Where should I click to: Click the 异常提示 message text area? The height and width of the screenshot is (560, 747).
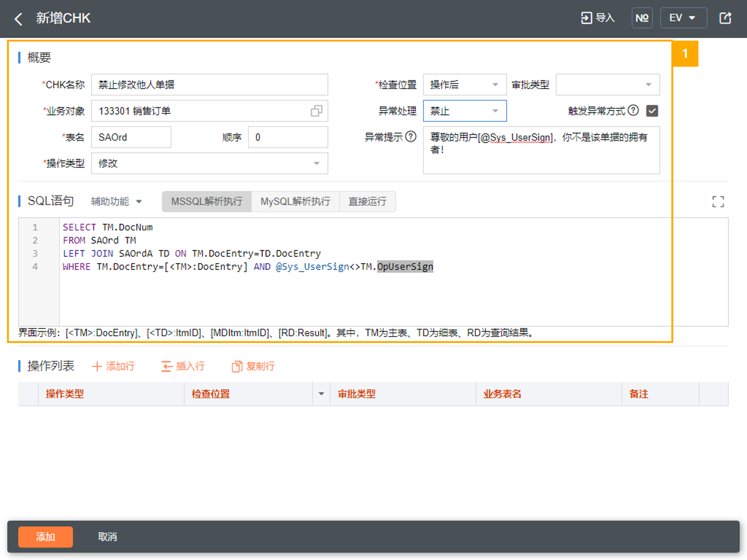click(541, 150)
